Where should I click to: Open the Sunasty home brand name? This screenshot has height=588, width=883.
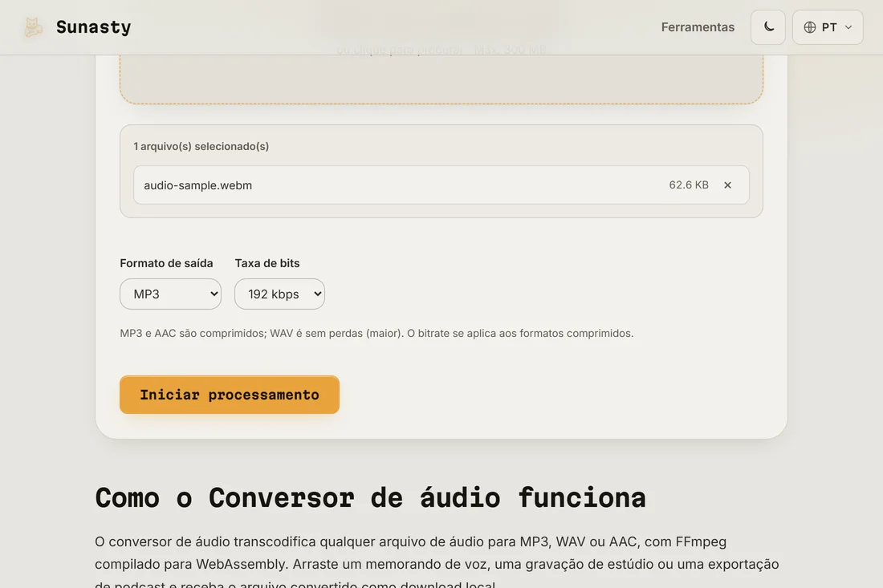click(x=93, y=27)
